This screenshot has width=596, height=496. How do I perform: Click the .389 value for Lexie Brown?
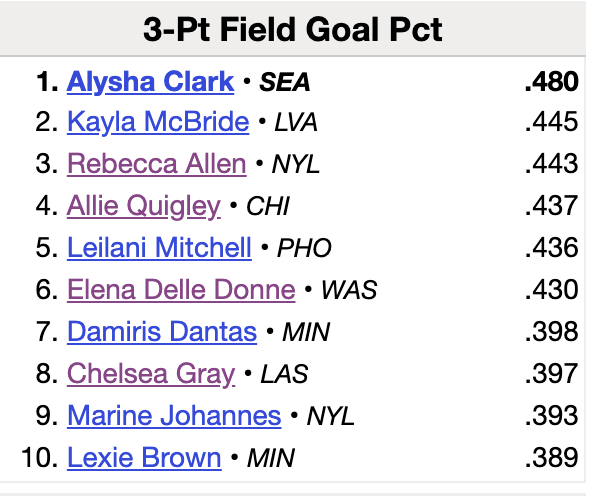pos(552,458)
